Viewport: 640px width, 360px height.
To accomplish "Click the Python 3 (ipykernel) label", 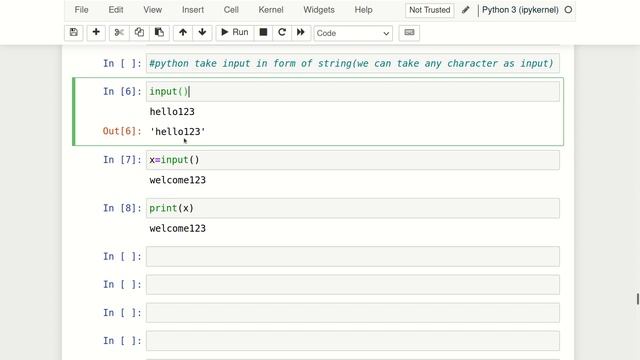I will [520, 10].
